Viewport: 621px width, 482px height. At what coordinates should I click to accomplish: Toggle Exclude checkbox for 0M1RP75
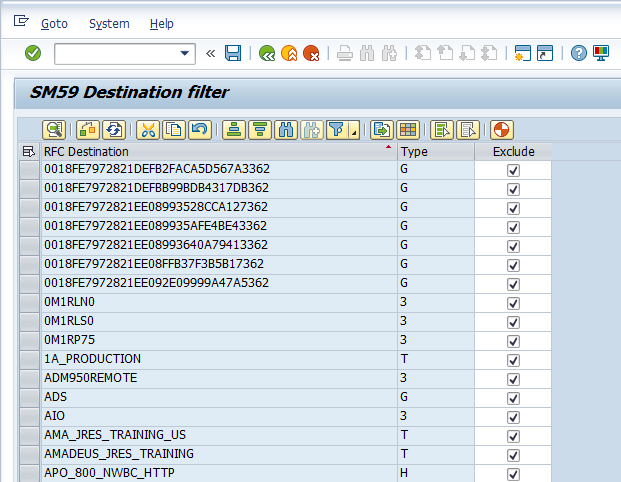click(513, 341)
